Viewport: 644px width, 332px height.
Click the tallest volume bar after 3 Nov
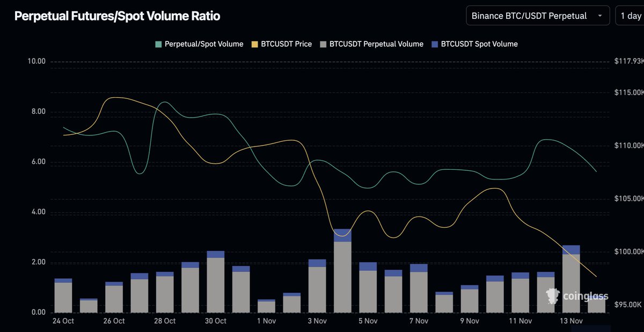342,271
